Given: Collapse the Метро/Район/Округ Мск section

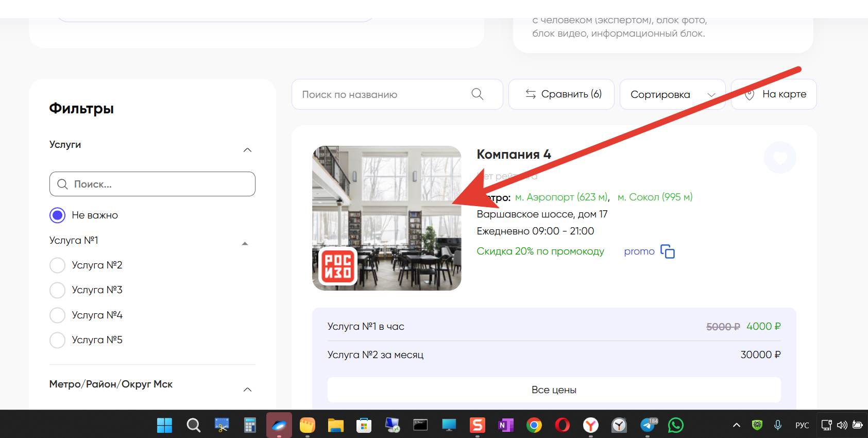Looking at the screenshot, I should [247, 390].
